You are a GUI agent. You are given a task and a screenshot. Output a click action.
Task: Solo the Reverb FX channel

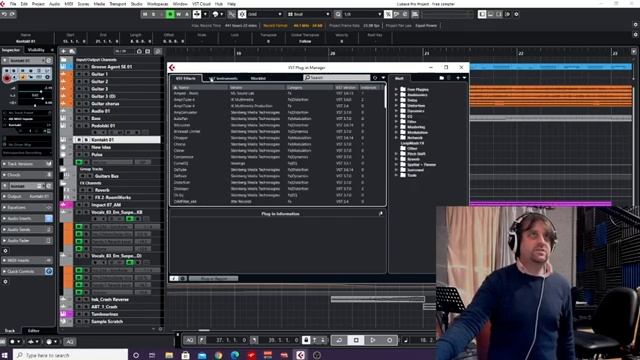point(90,190)
